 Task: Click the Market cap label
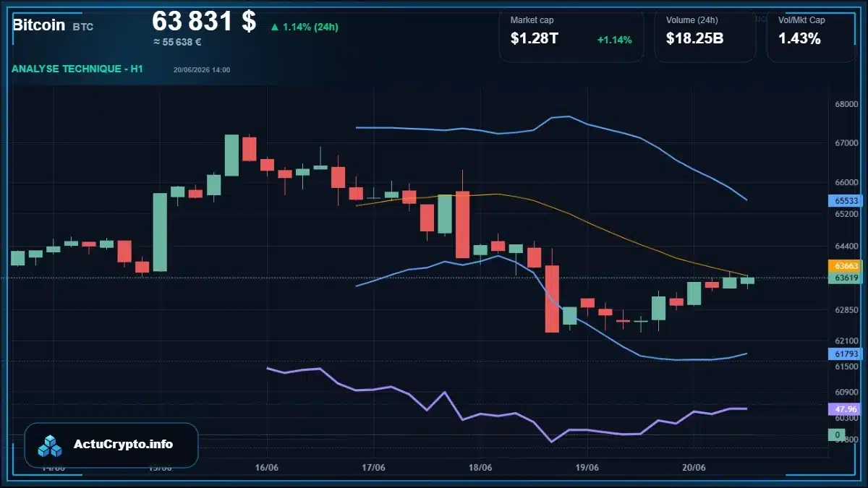coord(532,20)
